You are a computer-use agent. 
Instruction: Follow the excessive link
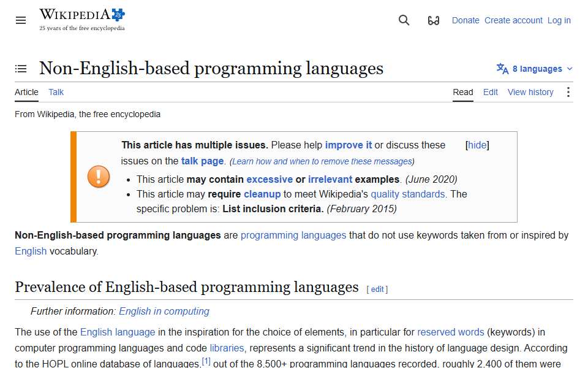[269, 180]
